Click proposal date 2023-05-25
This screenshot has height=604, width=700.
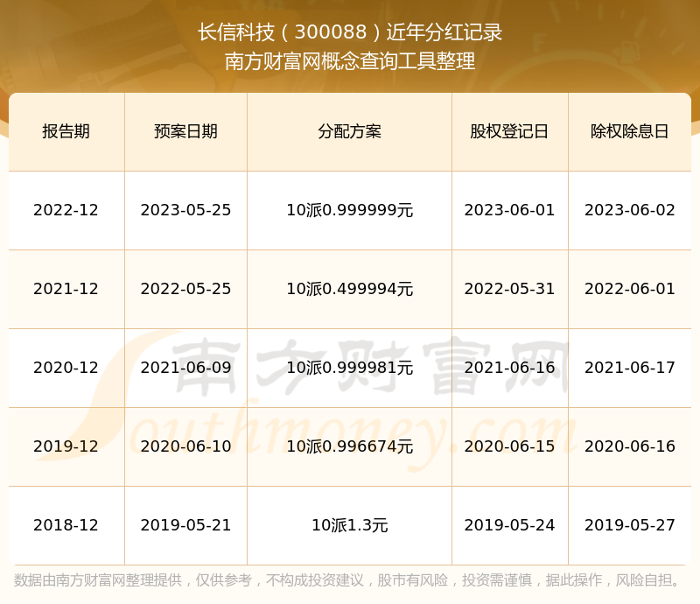coord(185,210)
